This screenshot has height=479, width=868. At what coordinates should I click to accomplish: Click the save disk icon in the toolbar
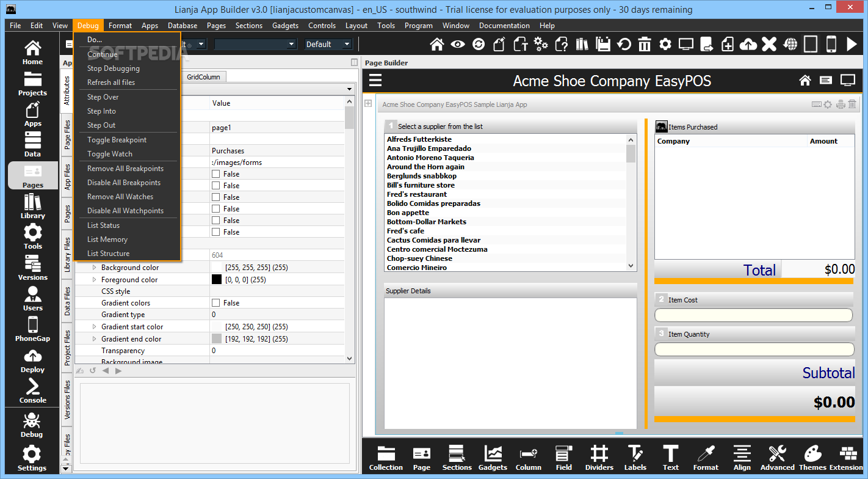coord(603,44)
